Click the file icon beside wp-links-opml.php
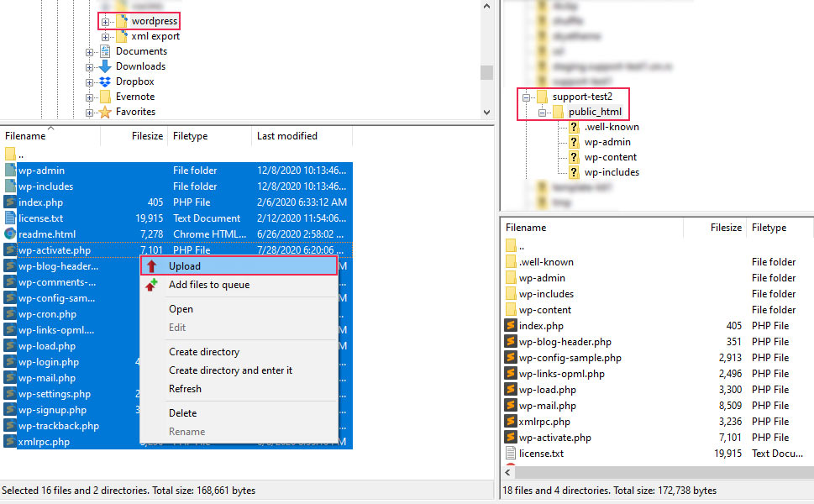Viewport: 814px width, 504px height. (511, 373)
